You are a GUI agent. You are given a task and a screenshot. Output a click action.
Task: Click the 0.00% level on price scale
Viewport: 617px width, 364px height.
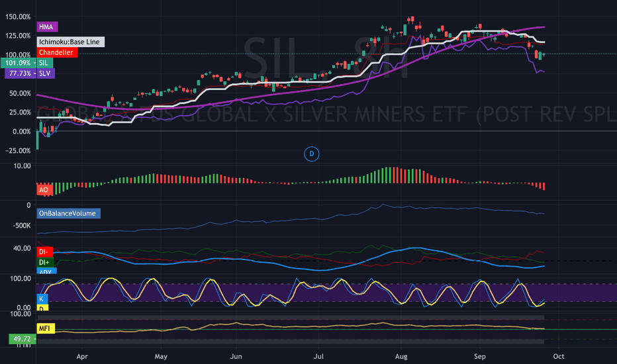click(x=22, y=132)
